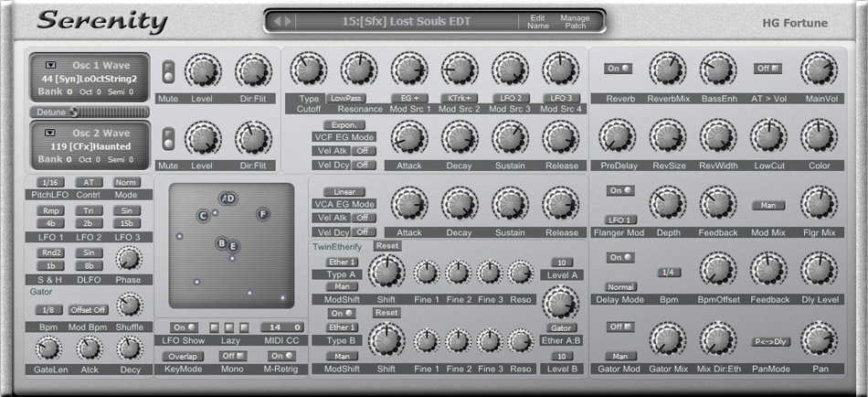
Task: Click the P<->Dly PanMode button
Action: click(x=770, y=342)
